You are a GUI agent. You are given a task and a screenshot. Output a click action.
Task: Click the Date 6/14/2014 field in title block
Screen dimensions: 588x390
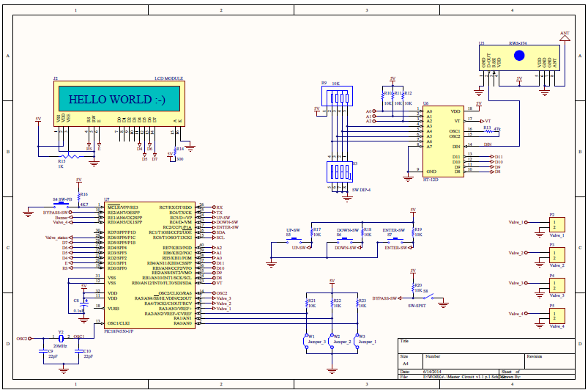pyautogui.click(x=450, y=371)
